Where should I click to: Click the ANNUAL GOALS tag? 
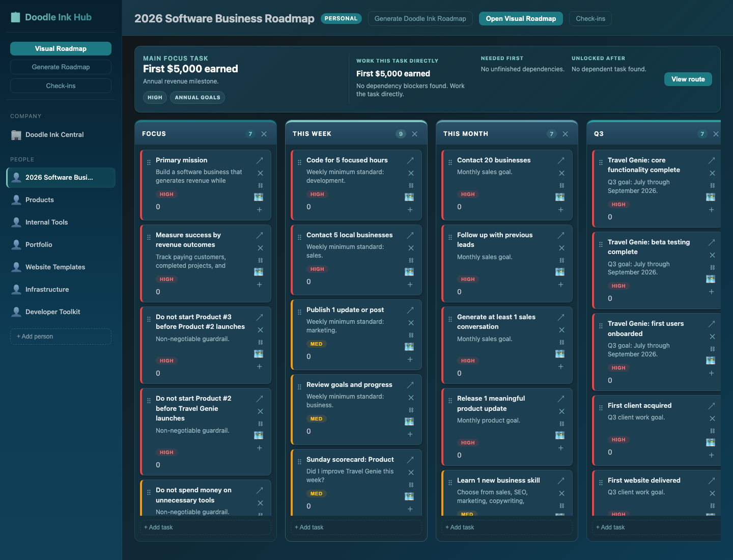point(198,97)
